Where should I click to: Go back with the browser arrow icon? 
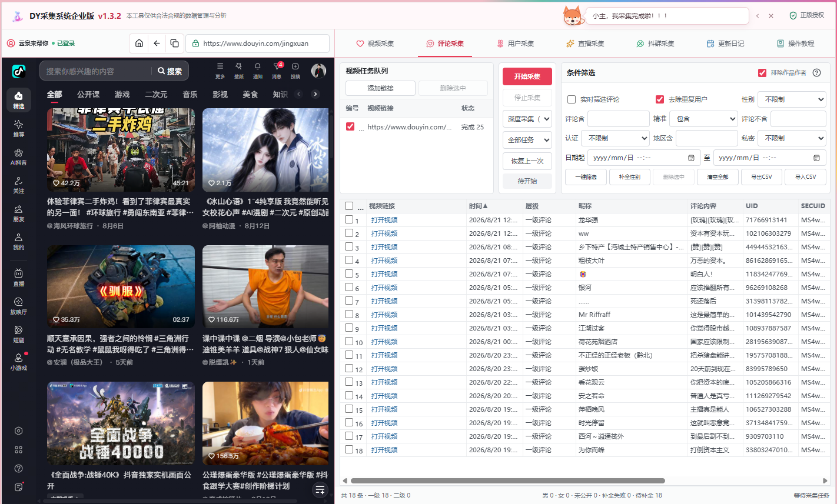pos(157,43)
